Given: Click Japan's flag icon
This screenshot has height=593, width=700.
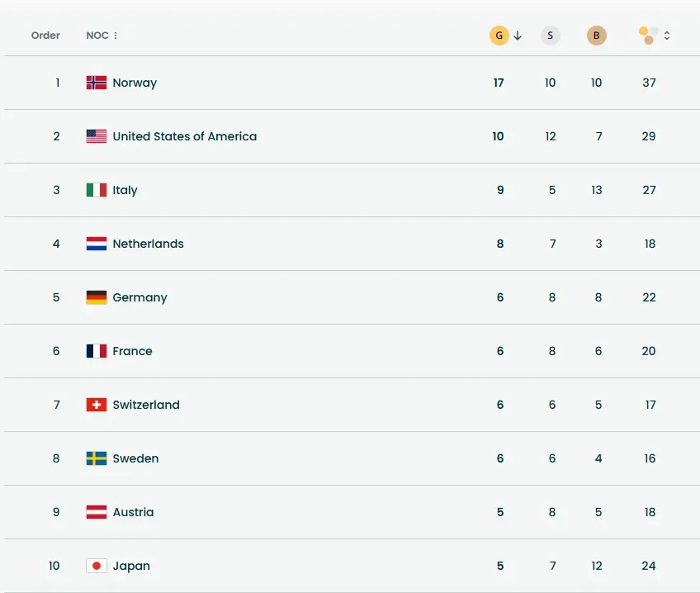Looking at the screenshot, I should [x=97, y=566].
